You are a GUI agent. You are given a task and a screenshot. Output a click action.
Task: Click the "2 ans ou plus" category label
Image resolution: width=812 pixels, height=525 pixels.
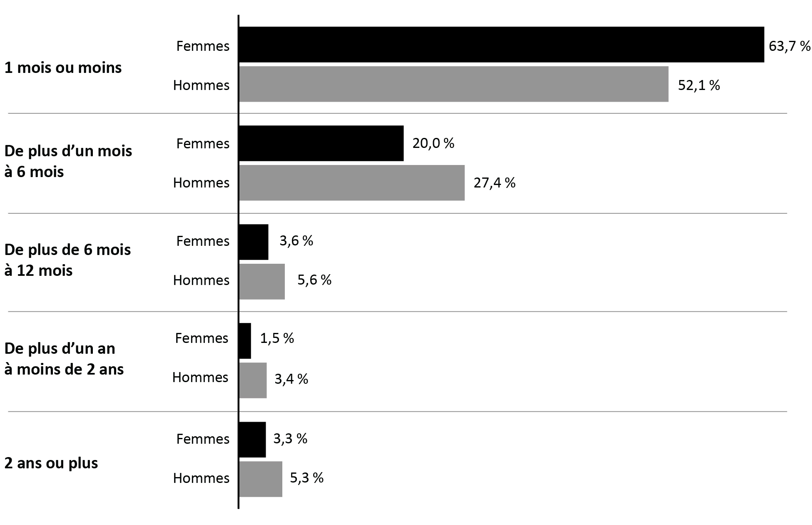51,463
